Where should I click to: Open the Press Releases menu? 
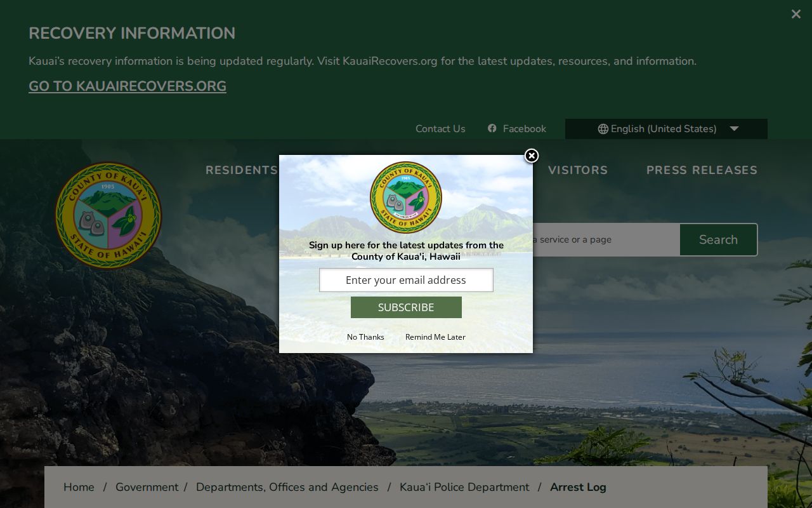702,170
